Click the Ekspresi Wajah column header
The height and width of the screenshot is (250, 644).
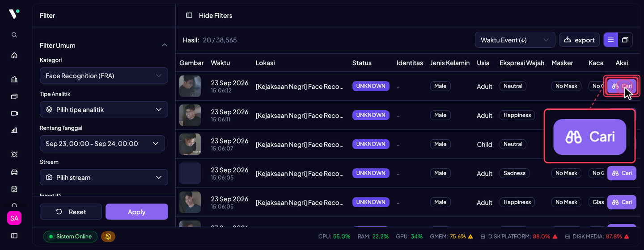522,63
